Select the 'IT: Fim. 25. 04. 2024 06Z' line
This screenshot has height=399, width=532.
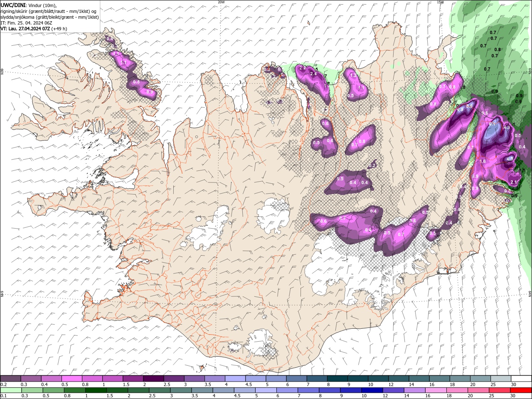[26, 23]
